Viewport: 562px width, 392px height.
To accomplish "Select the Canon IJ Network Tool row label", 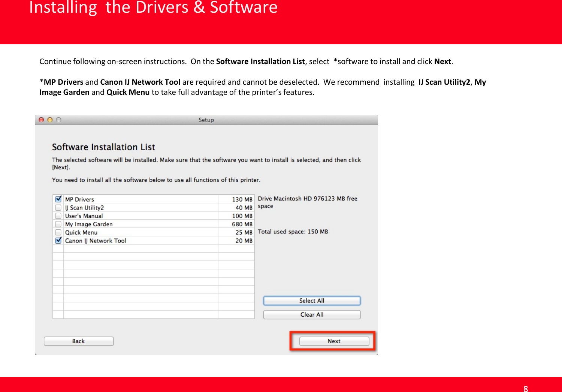I will pyautogui.click(x=96, y=241).
